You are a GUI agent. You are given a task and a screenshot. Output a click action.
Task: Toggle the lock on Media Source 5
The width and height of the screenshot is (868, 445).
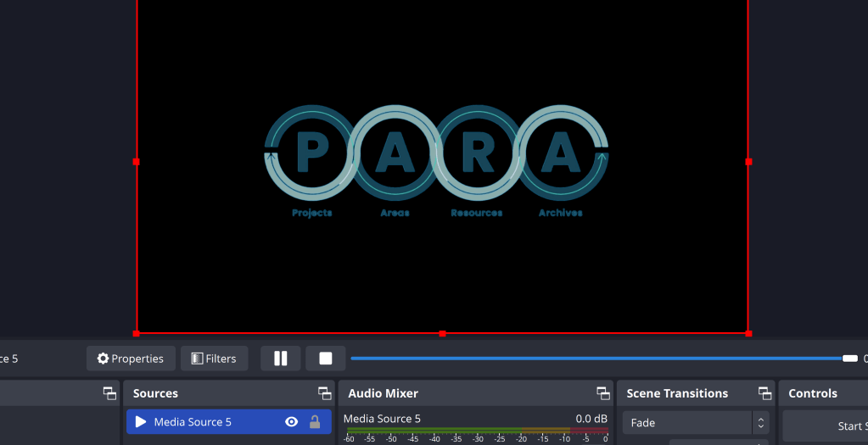point(315,422)
